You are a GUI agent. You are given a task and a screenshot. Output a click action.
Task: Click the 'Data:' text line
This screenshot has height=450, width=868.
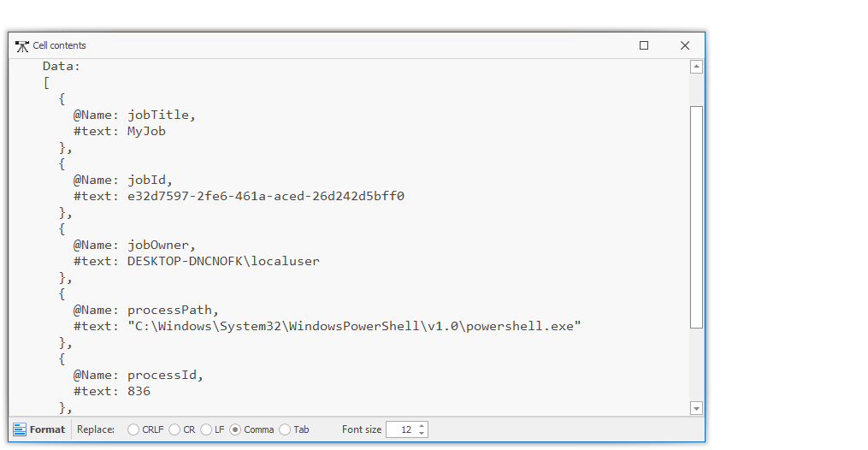(x=62, y=67)
